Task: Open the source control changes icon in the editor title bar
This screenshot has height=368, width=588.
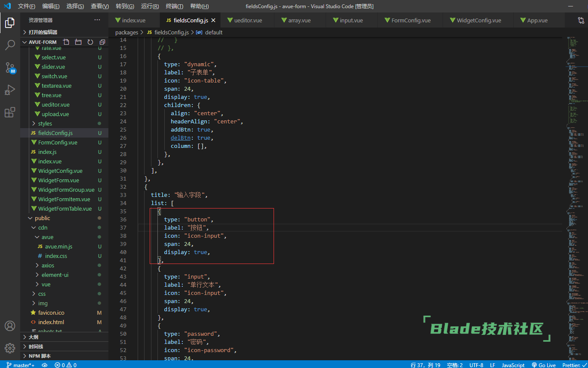Action: click(581, 20)
